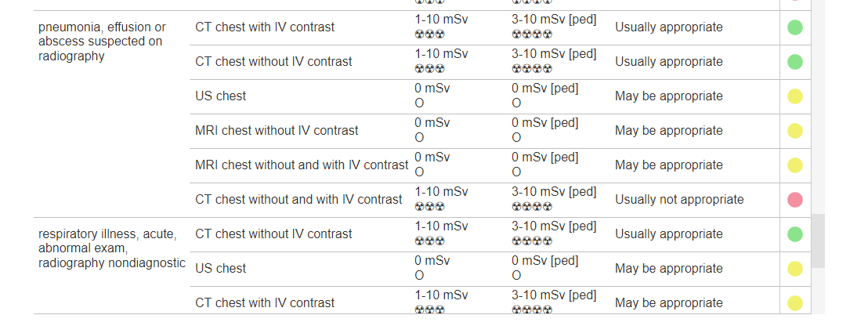Click the US chest procedure under pneumonia

coord(221,96)
